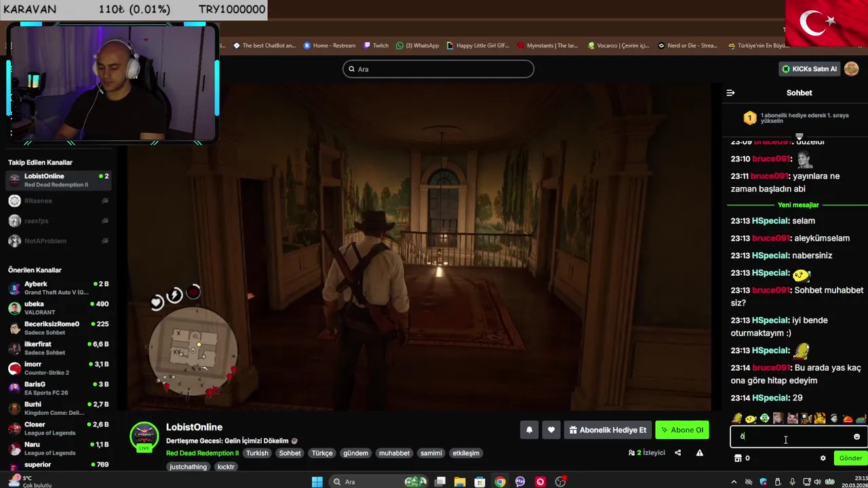Click KICKs Satın Al button

(x=809, y=68)
